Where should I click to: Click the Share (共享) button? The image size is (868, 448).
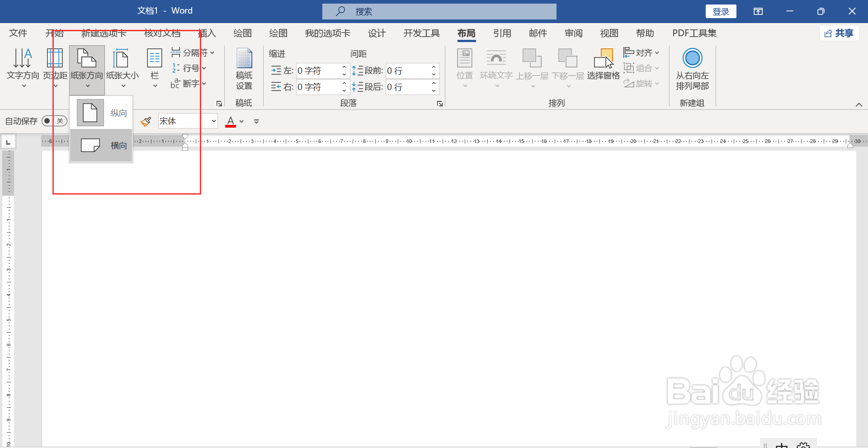tap(839, 33)
